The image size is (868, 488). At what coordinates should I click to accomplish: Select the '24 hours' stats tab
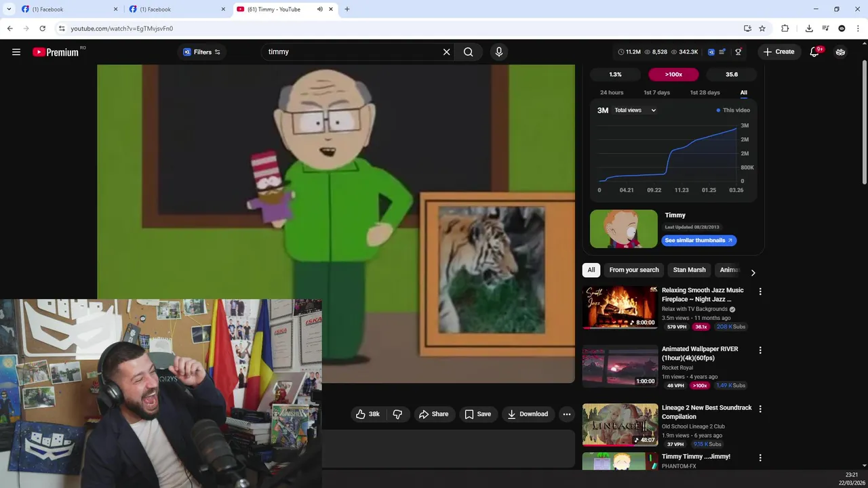[612, 93]
